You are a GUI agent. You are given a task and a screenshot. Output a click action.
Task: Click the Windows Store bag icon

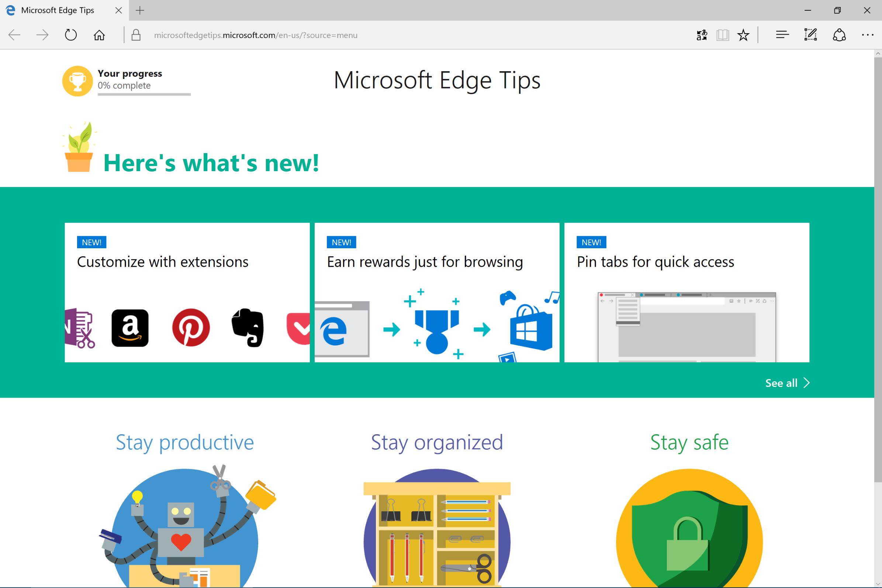[530, 327]
